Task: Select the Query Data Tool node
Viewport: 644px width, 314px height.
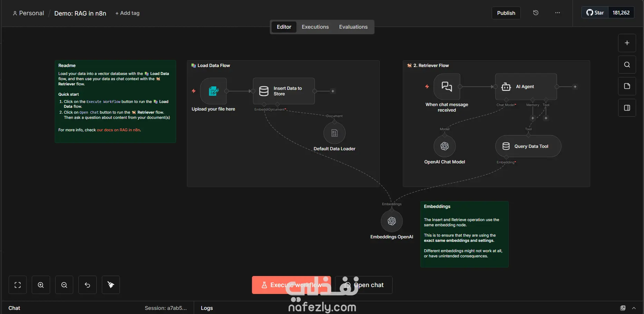Action: 528,146
